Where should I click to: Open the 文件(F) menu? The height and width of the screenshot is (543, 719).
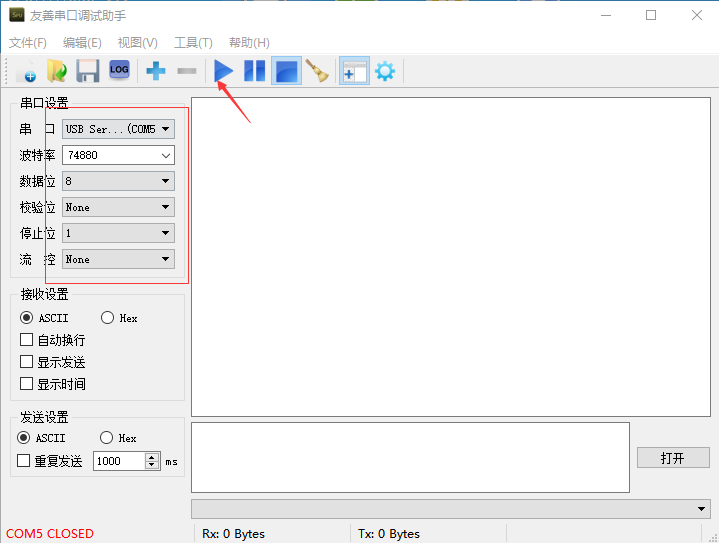point(28,43)
